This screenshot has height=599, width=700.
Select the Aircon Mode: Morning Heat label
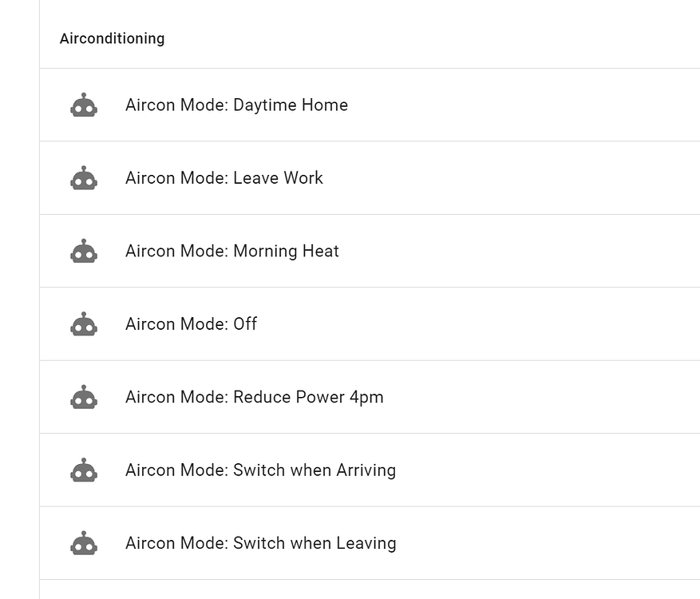tap(232, 251)
